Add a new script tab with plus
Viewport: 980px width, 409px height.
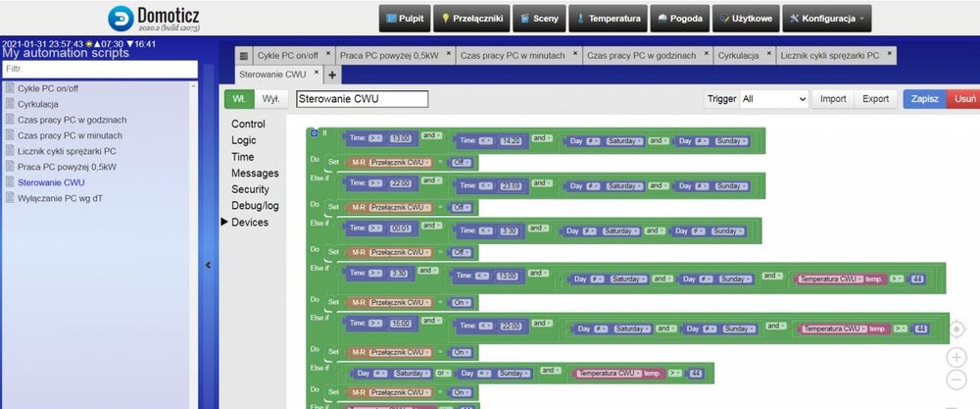point(332,75)
